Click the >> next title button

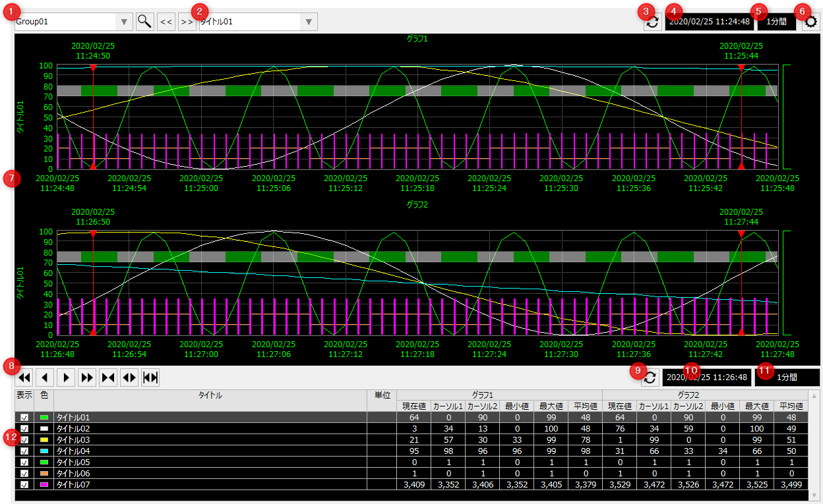tap(187, 22)
